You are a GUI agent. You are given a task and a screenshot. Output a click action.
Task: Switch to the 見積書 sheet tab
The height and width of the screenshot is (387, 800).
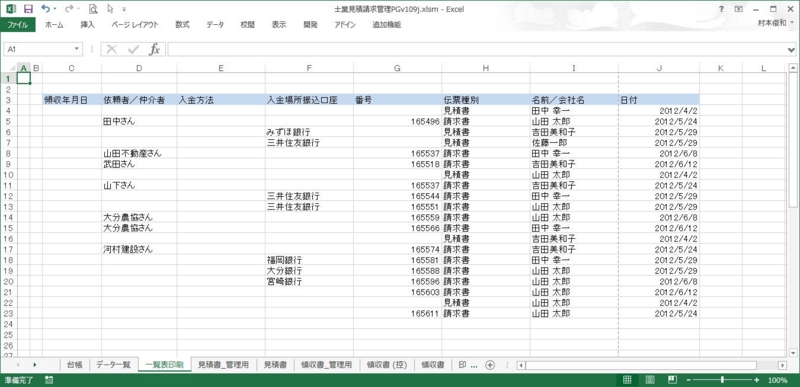tap(274, 365)
